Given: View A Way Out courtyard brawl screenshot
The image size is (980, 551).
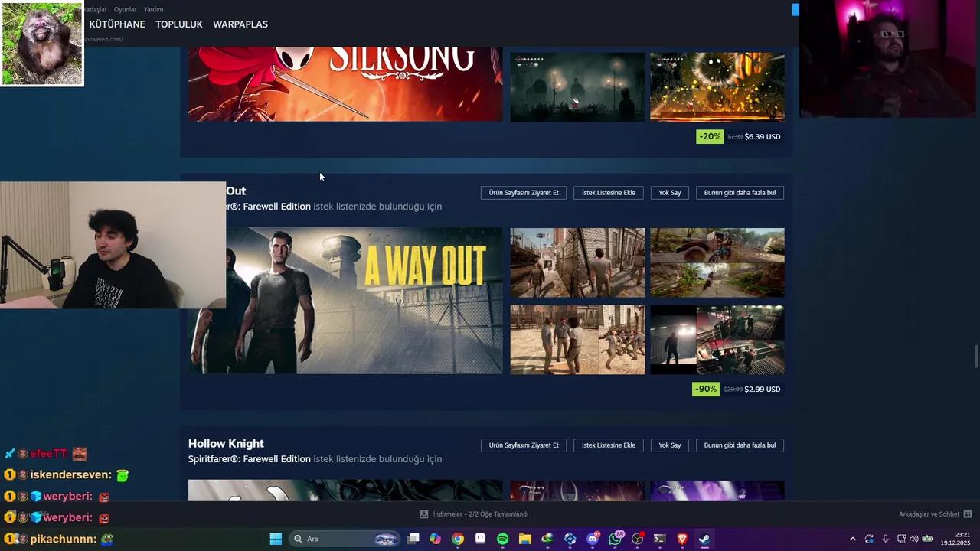Looking at the screenshot, I should coord(578,340).
